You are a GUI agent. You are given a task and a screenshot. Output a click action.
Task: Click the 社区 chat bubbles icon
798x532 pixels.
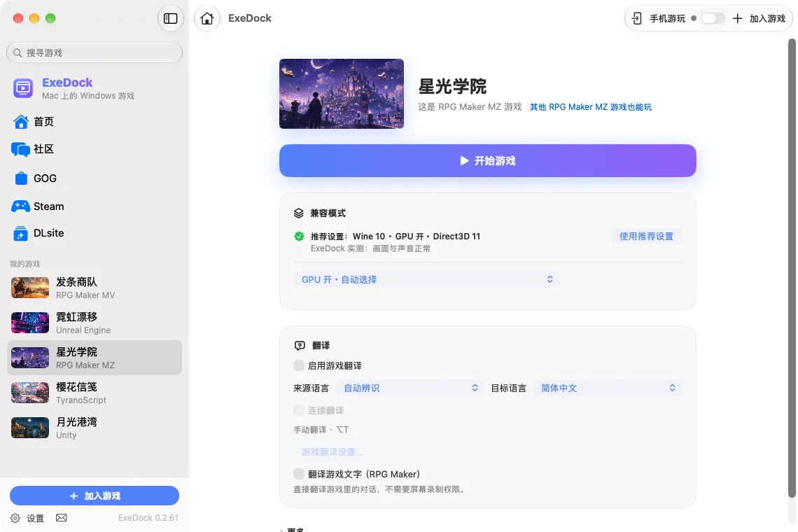[x=20, y=149]
